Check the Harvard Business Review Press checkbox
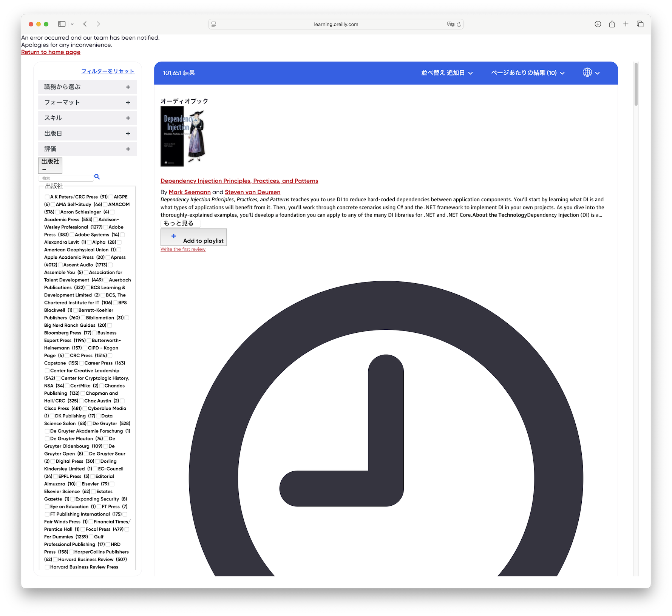 47,567
